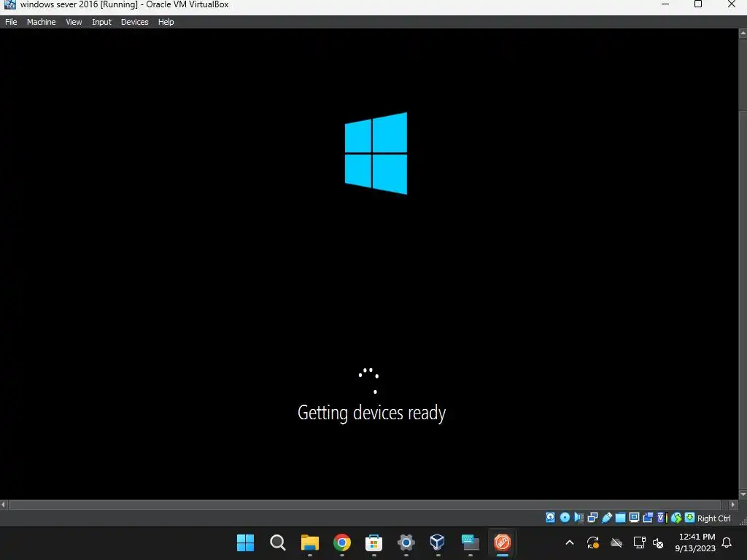This screenshot has height=560, width=747.
Task: Click the OneDrive cloud tray icon
Action: (616, 542)
